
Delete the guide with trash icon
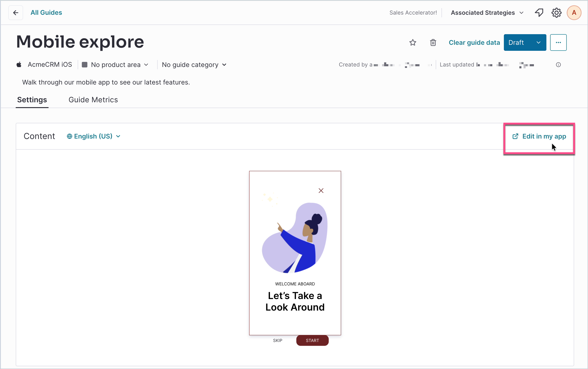[x=433, y=42]
